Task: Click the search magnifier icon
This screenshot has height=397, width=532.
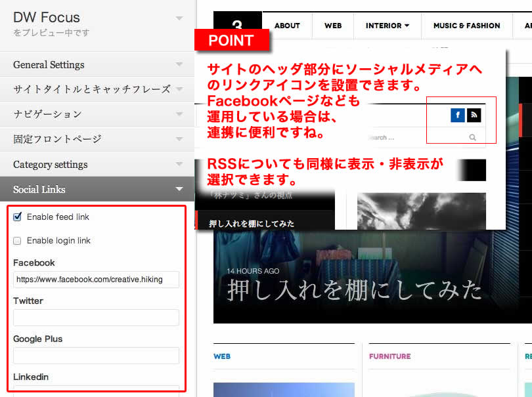Action: (x=472, y=137)
